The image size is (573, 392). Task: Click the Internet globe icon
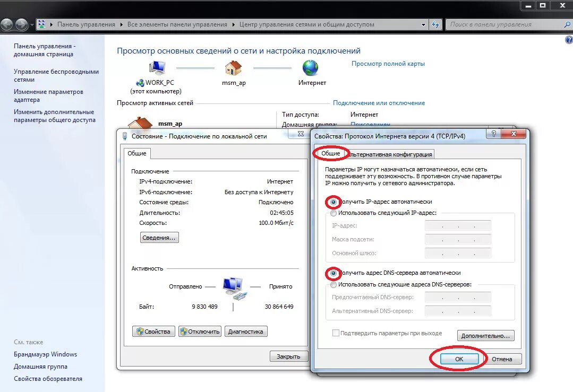pyautogui.click(x=310, y=68)
